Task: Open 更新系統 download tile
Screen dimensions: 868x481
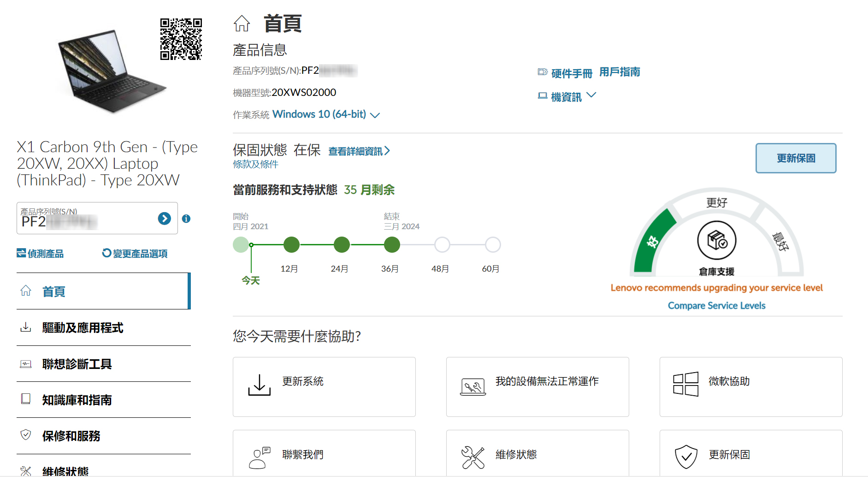Action: pyautogui.click(x=324, y=386)
